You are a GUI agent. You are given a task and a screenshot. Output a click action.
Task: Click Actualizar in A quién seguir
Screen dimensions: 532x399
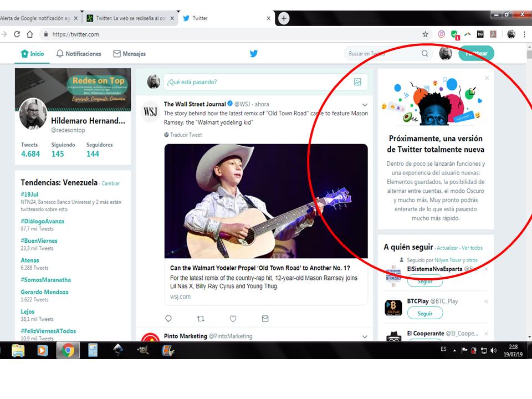pos(447,248)
